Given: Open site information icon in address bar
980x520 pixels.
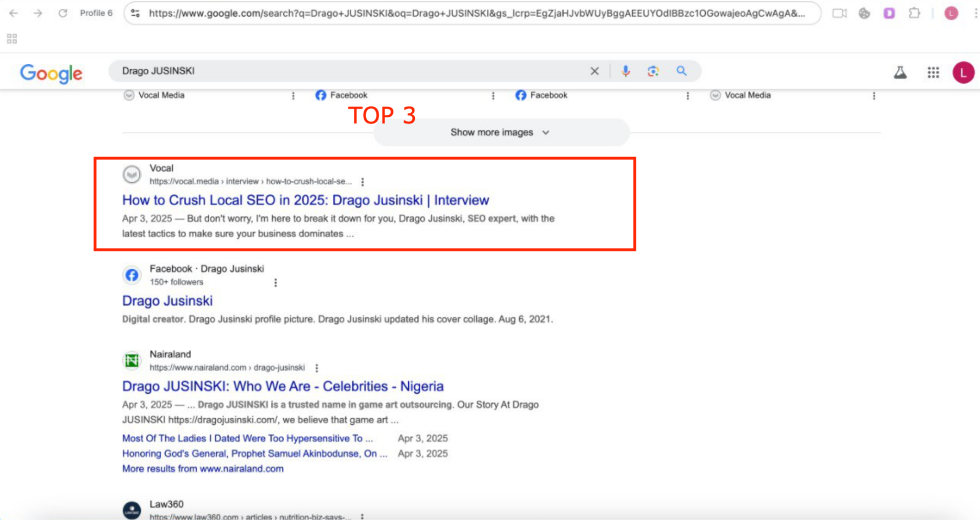Looking at the screenshot, I should [x=135, y=13].
